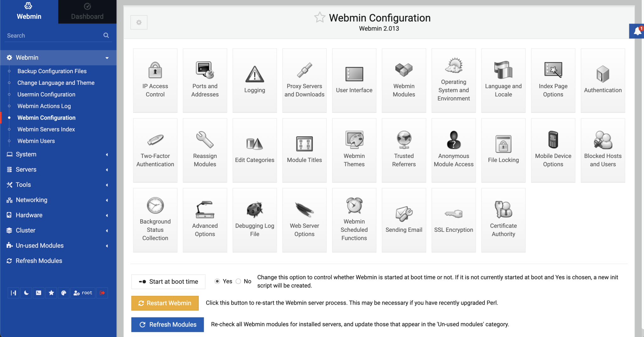
Task: Select Yes for Start at boot time
Action: [217, 281]
